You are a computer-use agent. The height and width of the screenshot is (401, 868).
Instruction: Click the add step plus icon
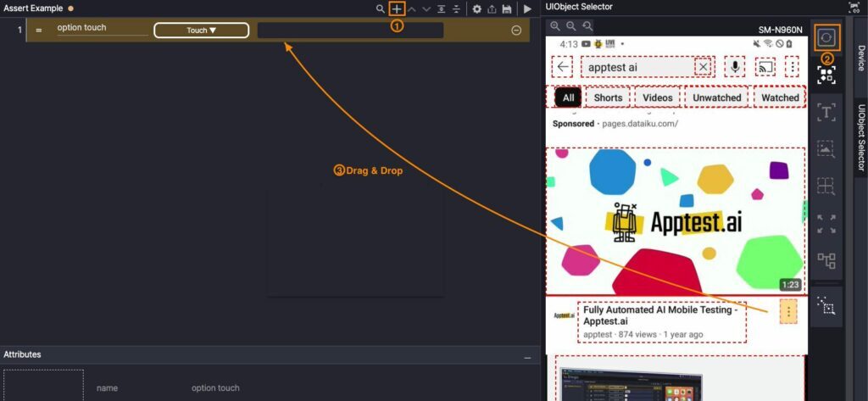point(396,8)
